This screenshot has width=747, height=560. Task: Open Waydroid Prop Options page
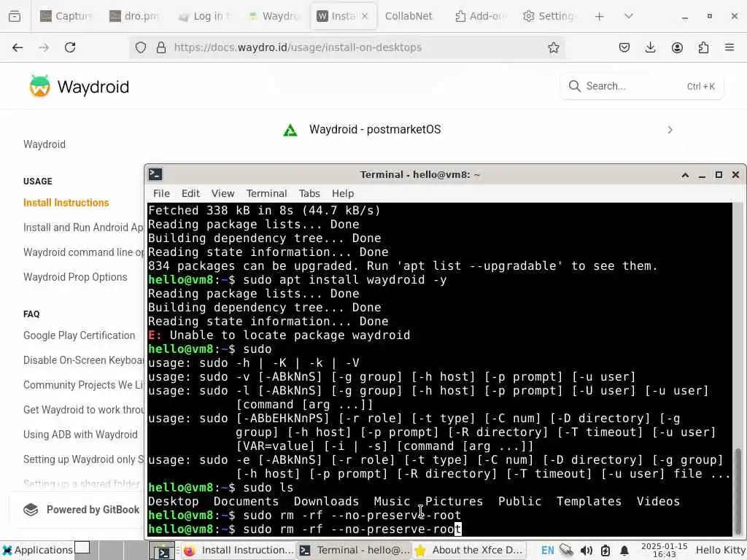click(75, 277)
